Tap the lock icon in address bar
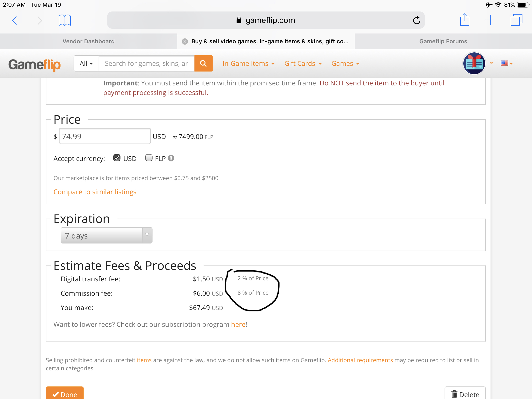The height and width of the screenshot is (399, 532). (238, 20)
